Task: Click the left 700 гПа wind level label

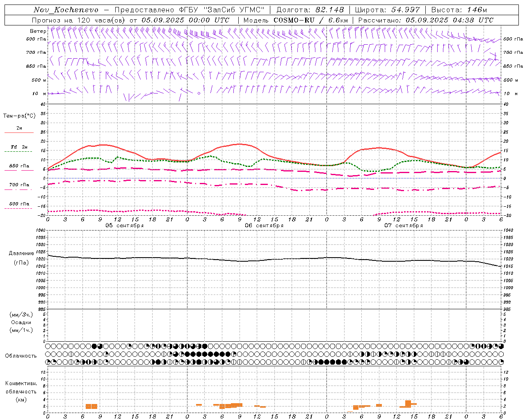Action: coord(36,52)
